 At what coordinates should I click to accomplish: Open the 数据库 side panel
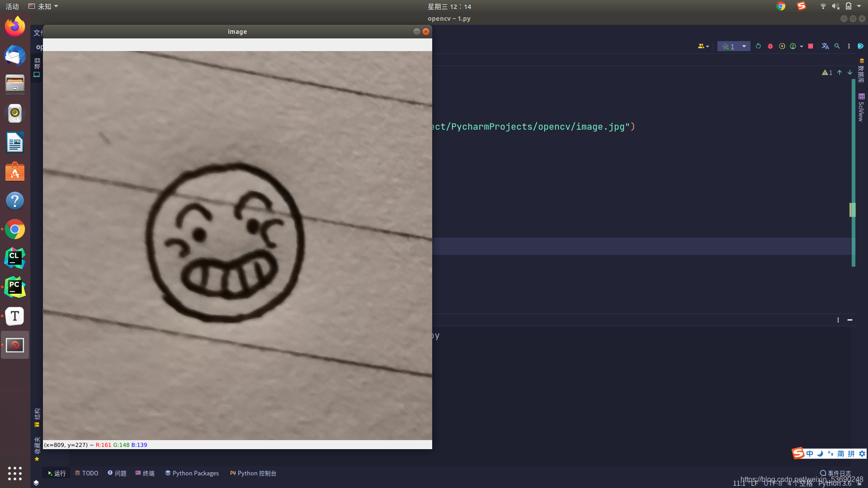862,71
